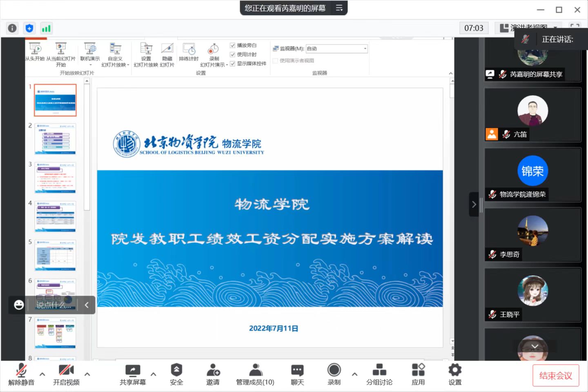Uncheck the 使用计时 checkbox
Screen dimensions: 588x392
(x=233, y=54)
